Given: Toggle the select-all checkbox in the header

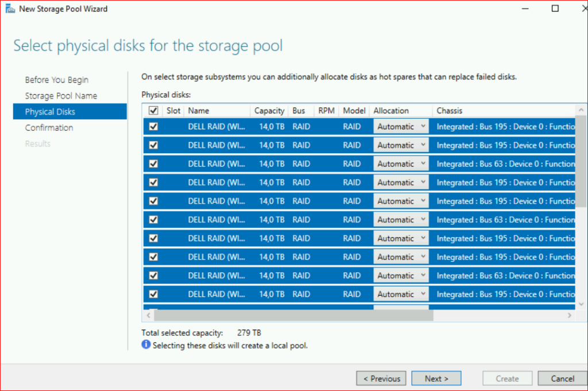Looking at the screenshot, I should (153, 111).
